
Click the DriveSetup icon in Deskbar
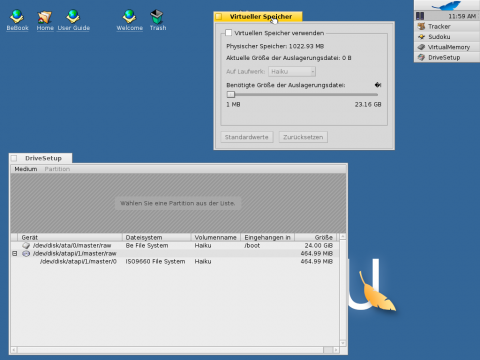coord(421,57)
